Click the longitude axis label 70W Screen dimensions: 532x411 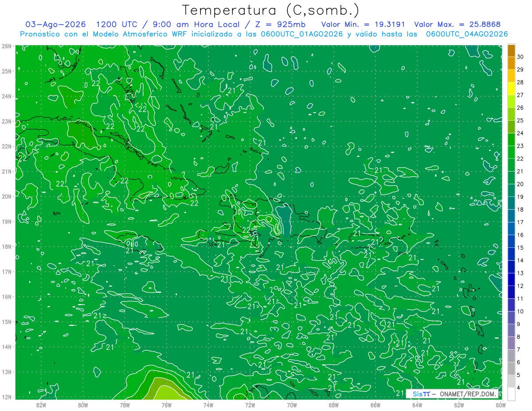pos(292,404)
